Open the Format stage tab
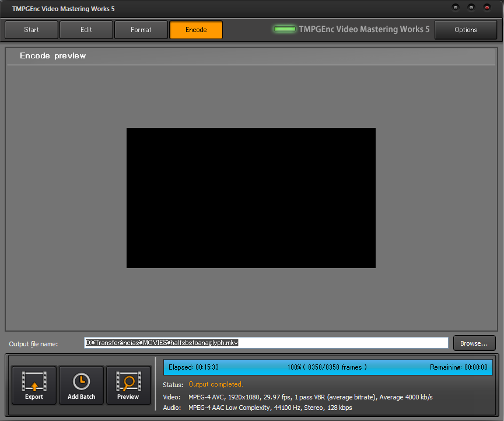504x421 pixels. [141, 30]
